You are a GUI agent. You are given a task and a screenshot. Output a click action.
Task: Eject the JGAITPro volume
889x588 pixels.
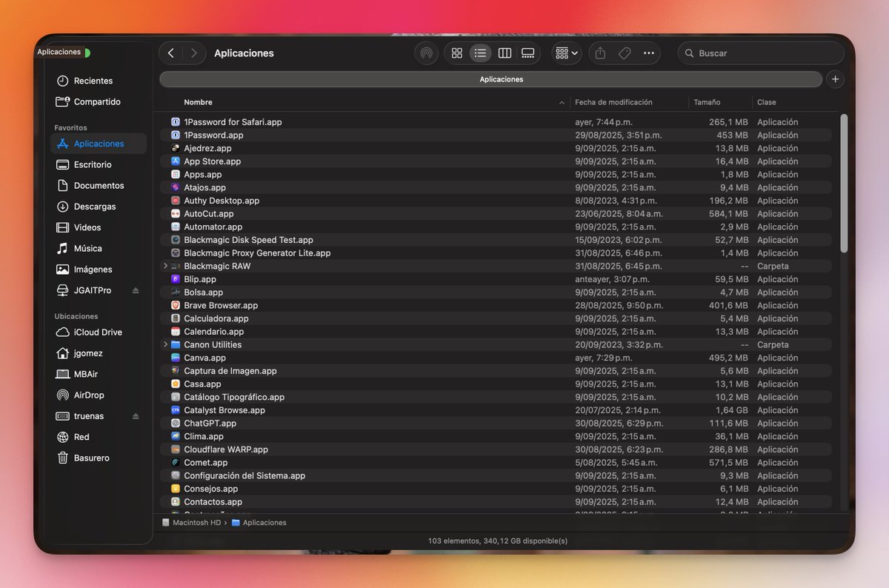[136, 290]
